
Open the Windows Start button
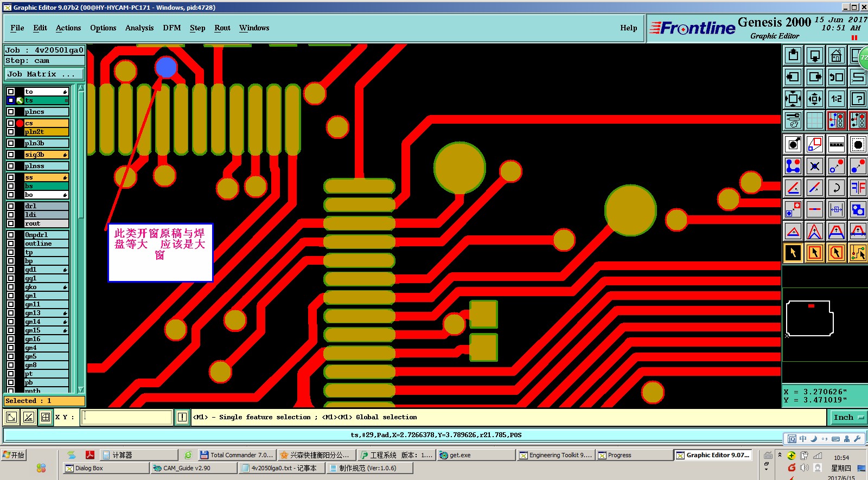[14, 455]
